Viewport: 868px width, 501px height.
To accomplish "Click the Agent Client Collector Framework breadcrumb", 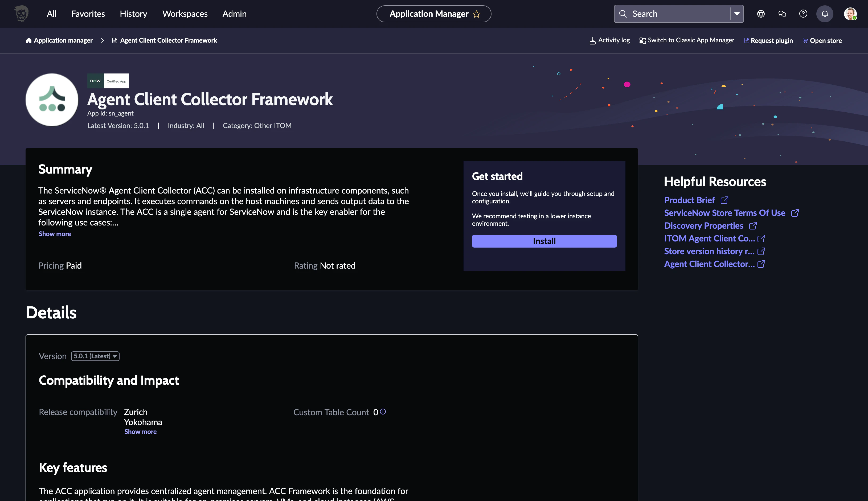I will pos(169,41).
